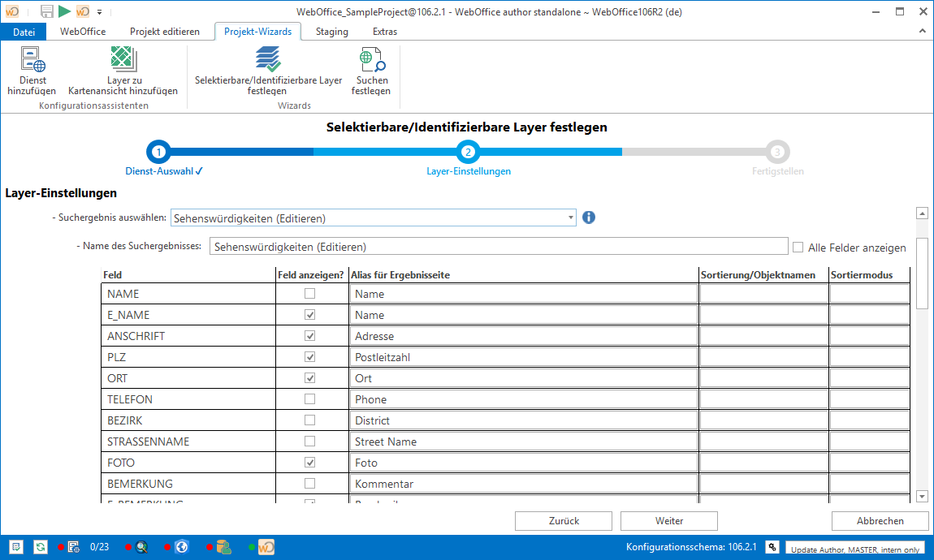Click the vertical scrollbar down arrow
This screenshot has width=934, height=560.
tap(922, 496)
